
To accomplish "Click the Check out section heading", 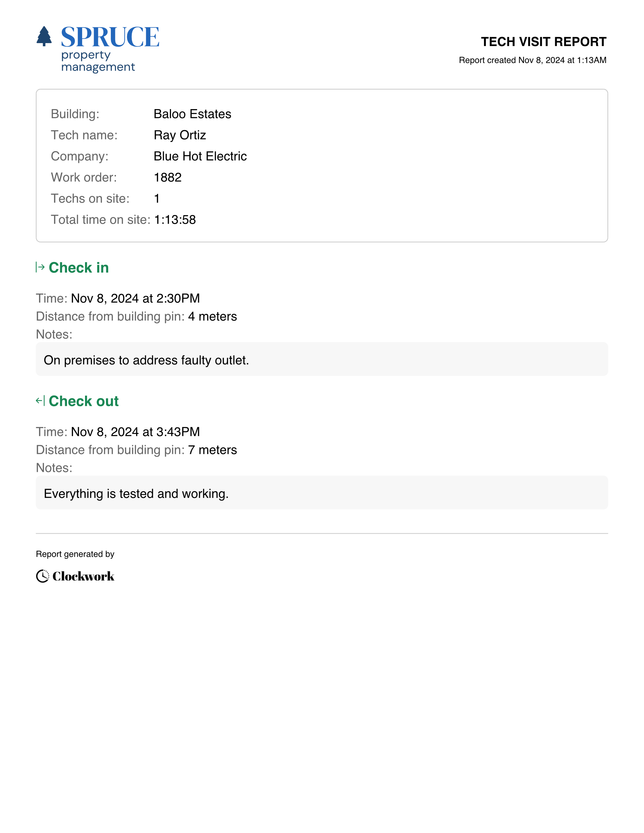I will [83, 401].
